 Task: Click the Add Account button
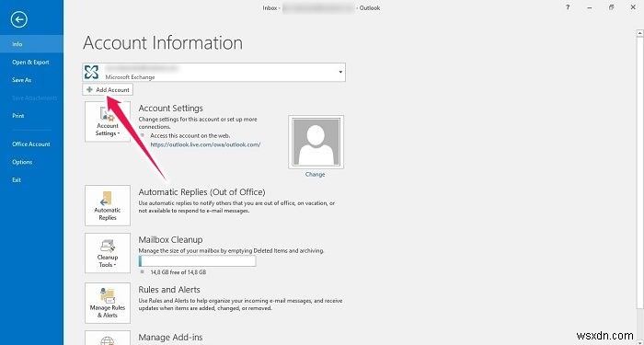108,89
